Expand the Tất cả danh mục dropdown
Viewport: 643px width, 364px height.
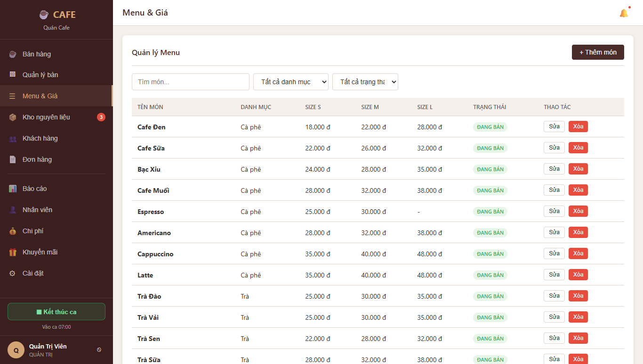[x=291, y=82]
